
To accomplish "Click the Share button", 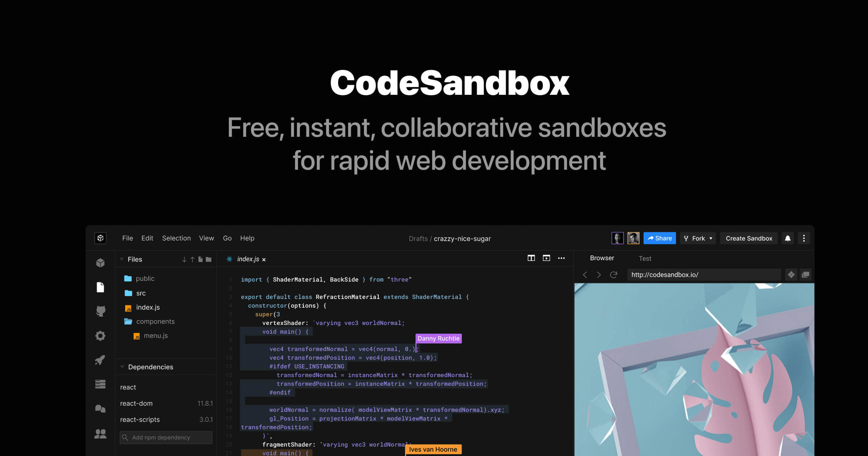I will tap(660, 238).
